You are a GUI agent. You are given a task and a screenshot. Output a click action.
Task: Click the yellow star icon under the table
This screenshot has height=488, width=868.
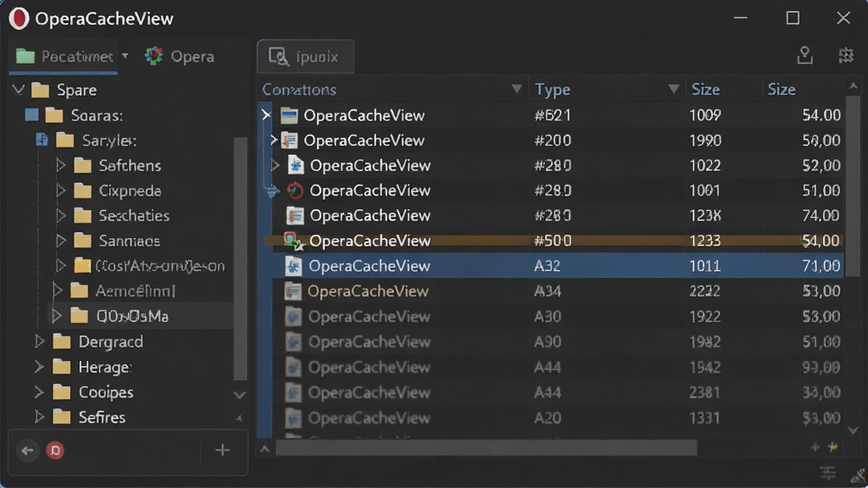pos(832,446)
